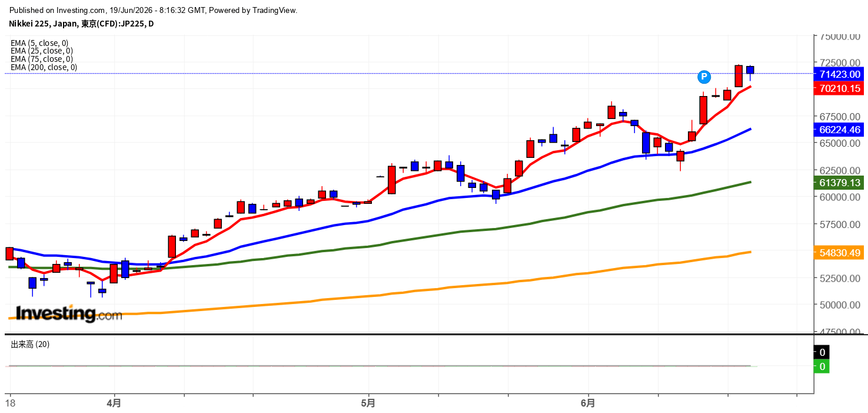Click the EMA (200, close, 0) legend

[44, 67]
